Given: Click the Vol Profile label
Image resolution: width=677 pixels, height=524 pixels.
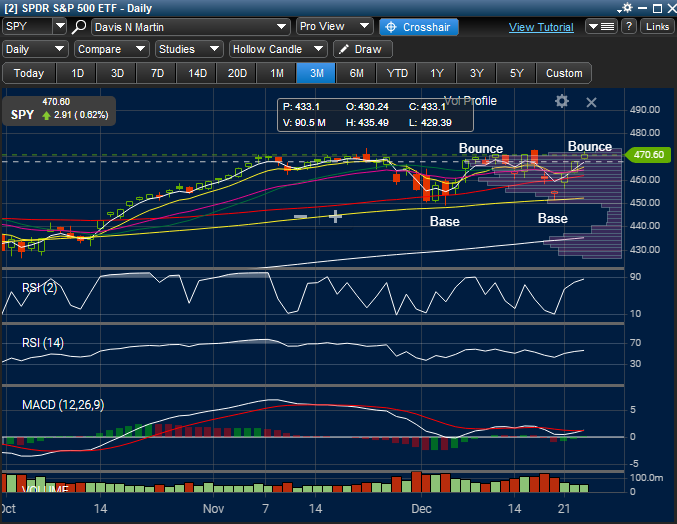Looking at the screenshot, I should (471, 101).
